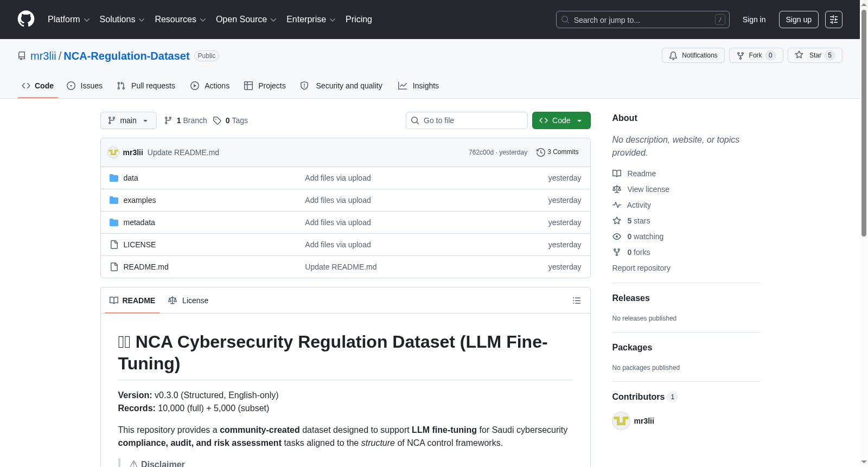Click the bell icon in Notifications
This screenshot has height=467, width=868.
point(673,55)
